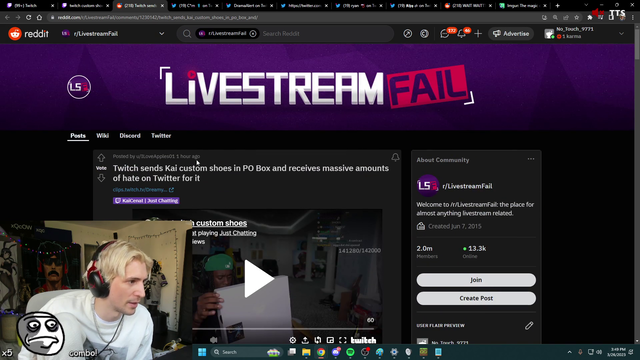Open Chrome from the taskbar
This screenshot has width=640, height=360.
click(x=321, y=352)
